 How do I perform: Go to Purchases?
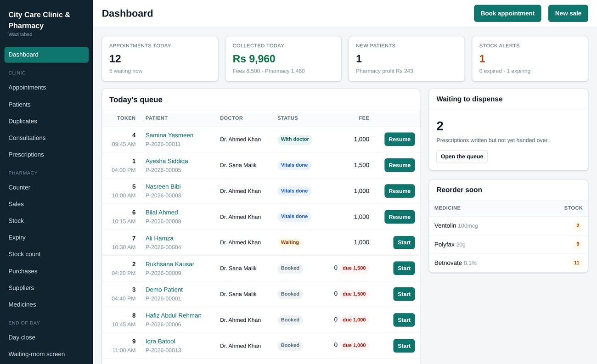[x=46, y=271]
